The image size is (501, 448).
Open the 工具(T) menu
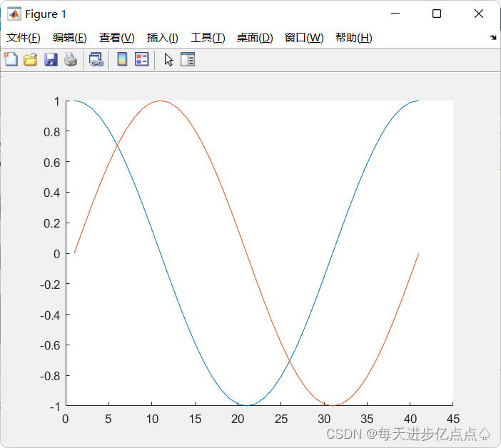[x=208, y=38]
